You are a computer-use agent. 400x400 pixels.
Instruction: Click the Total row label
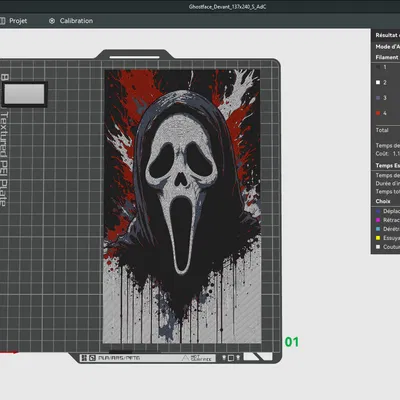tap(382, 130)
